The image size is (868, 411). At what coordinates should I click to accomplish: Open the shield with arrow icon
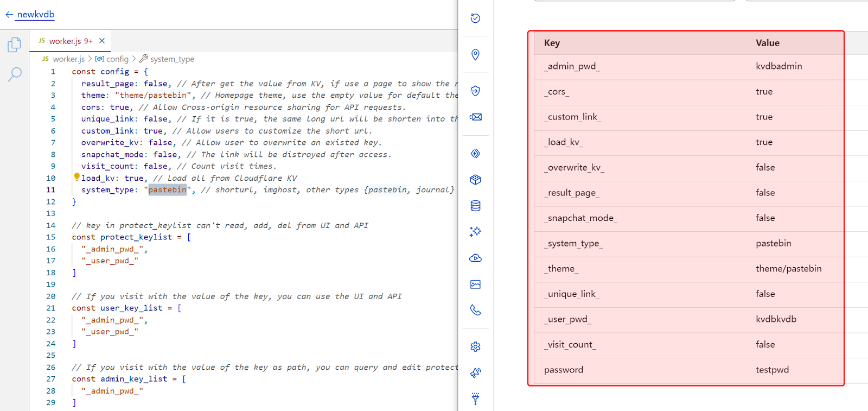475,91
